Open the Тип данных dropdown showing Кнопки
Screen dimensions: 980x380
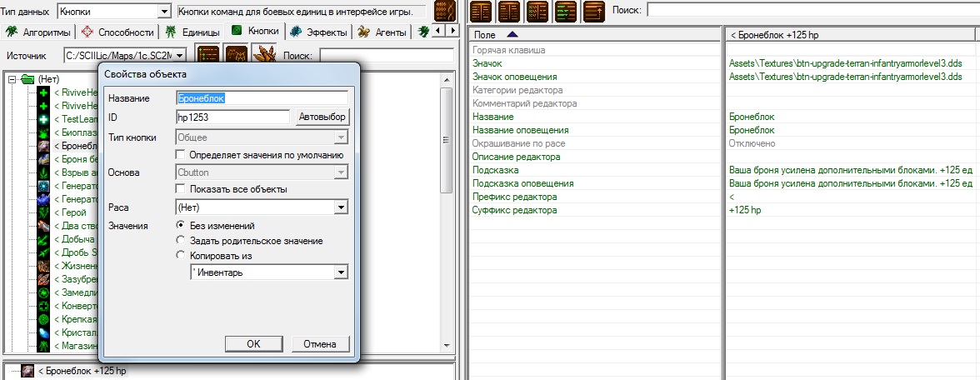click(114, 12)
